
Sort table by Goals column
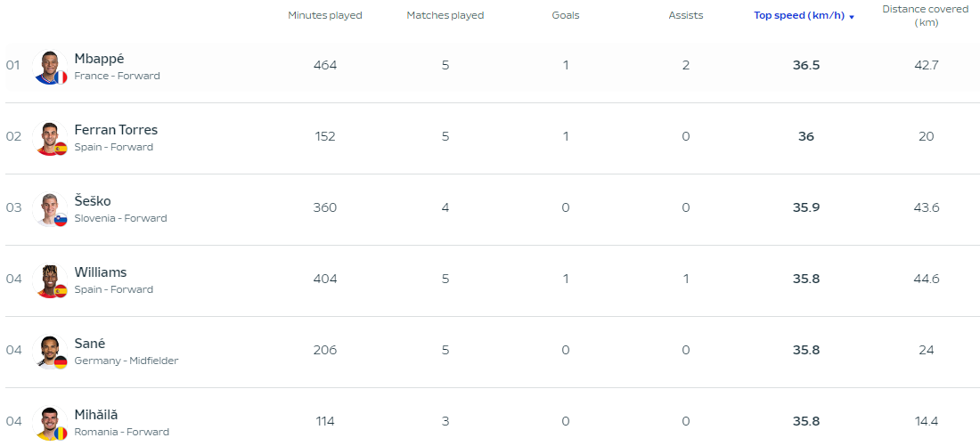(x=566, y=16)
